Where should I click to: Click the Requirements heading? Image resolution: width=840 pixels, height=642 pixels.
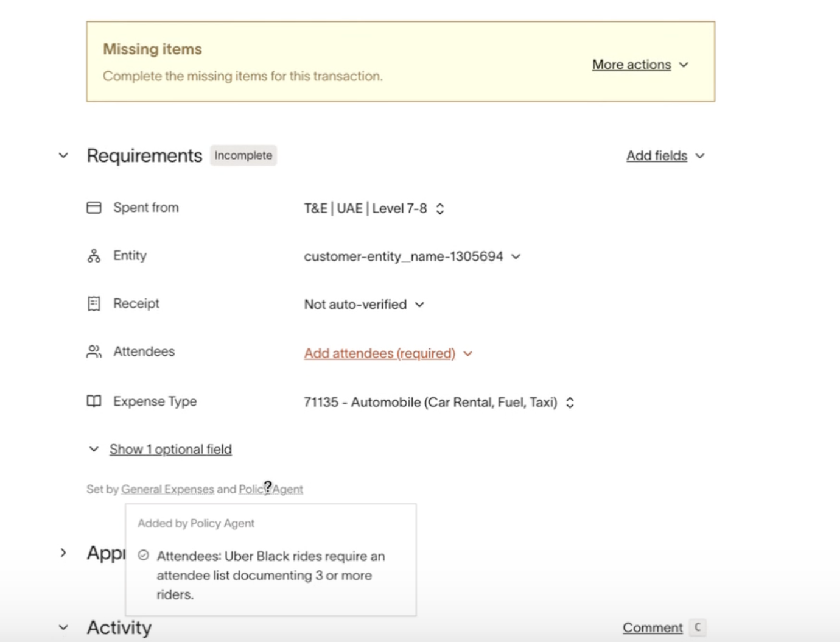[x=144, y=155]
